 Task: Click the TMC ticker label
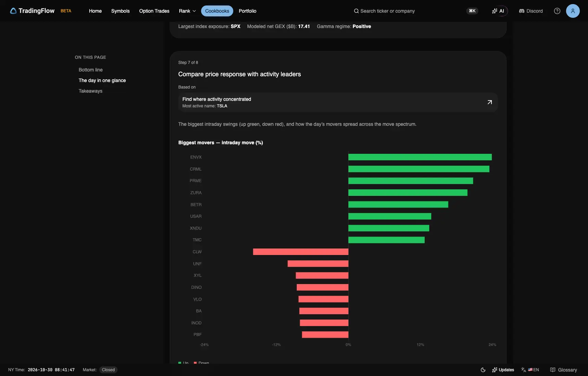click(x=197, y=240)
